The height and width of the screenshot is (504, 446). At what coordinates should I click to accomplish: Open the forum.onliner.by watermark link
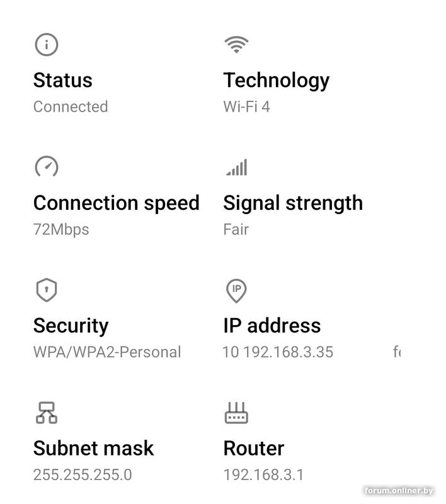[x=399, y=491]
